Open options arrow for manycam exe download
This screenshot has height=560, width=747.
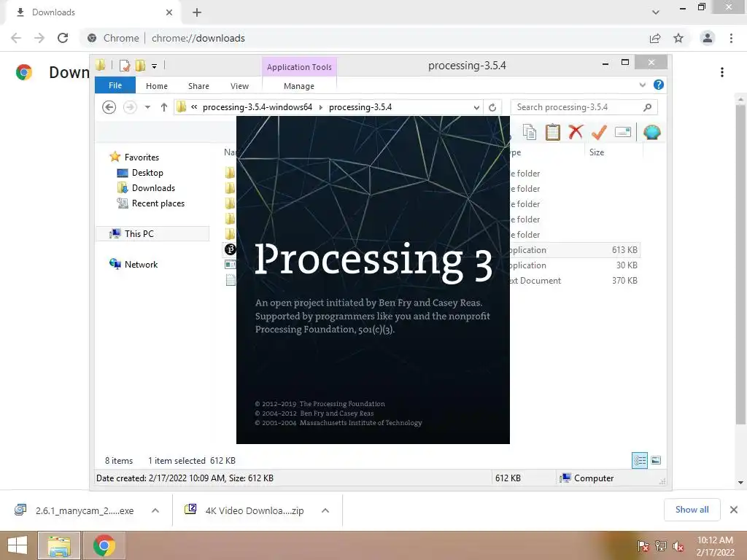(155, 510)
